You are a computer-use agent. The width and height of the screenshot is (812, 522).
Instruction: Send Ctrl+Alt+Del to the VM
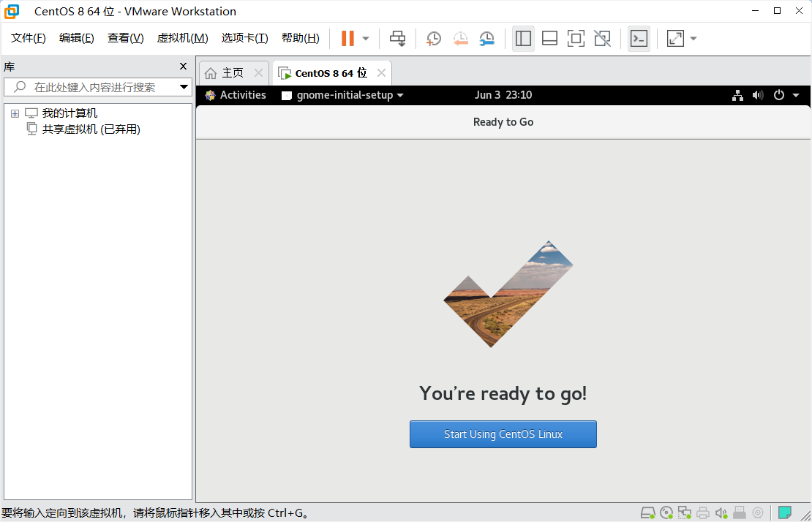[x=398, y=38]
